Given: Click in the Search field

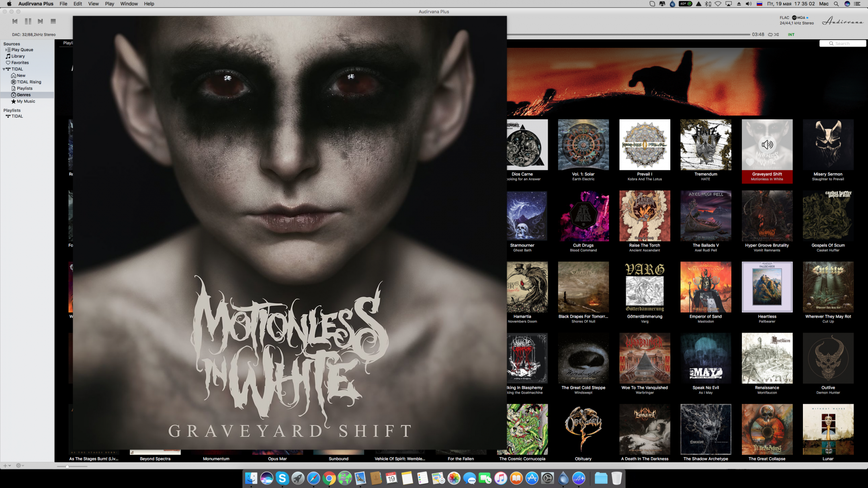Looking at the screenshot, I should coord(843,43).
